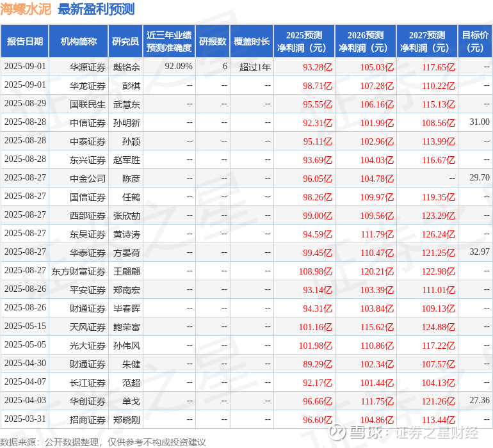Click target price 32.97
Image resolution: width=493 pixels, height=448 pixels.
pyautogui.click(x=480, y=252)
